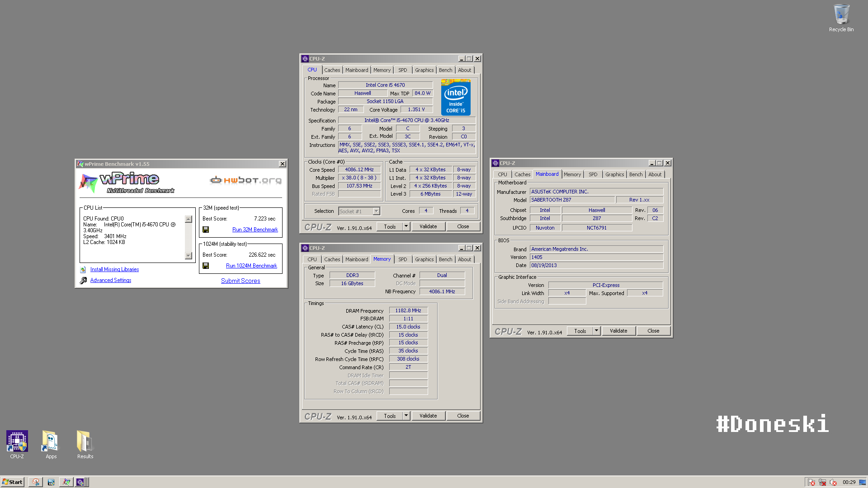Click Submit Scores link
868x488 pixels.
[x=241, y=281]
